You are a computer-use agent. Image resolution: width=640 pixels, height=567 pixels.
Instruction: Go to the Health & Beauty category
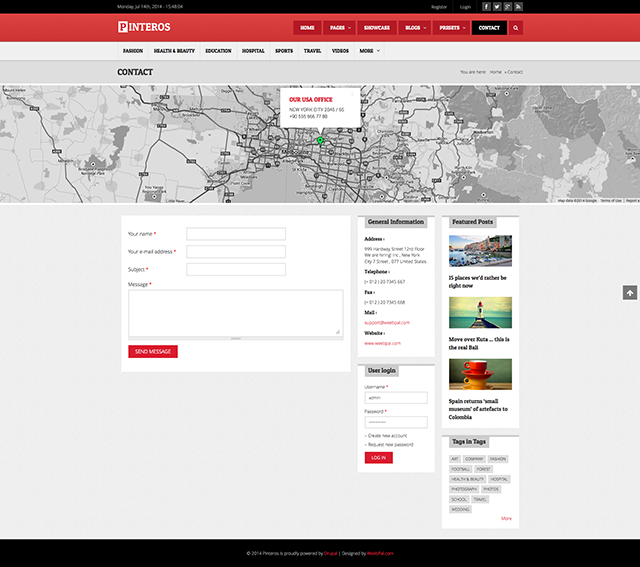pos(174,50)
